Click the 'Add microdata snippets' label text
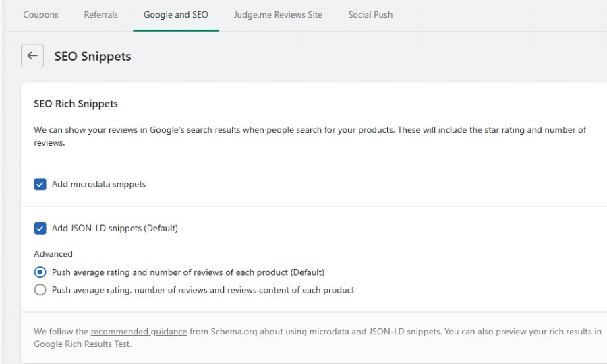 [98, 184]
